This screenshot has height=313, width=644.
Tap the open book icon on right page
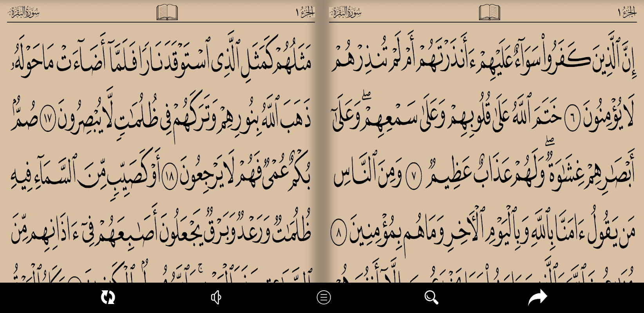[x=489, y=12]
